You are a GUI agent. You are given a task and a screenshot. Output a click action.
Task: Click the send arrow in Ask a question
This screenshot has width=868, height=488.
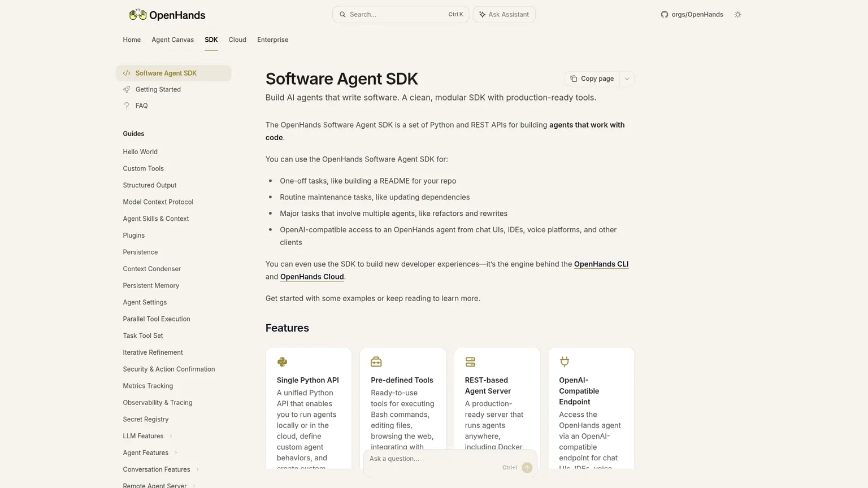[527, 468]
